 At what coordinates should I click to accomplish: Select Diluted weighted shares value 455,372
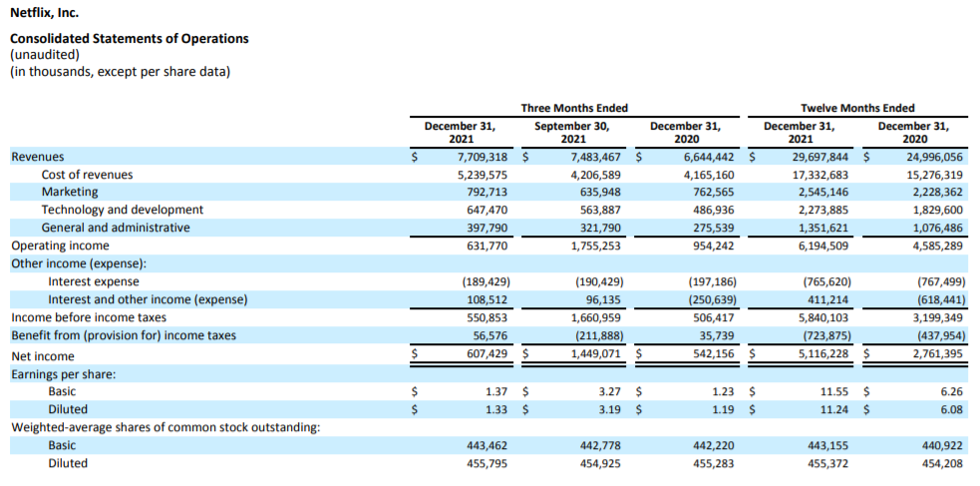[828, 463]
